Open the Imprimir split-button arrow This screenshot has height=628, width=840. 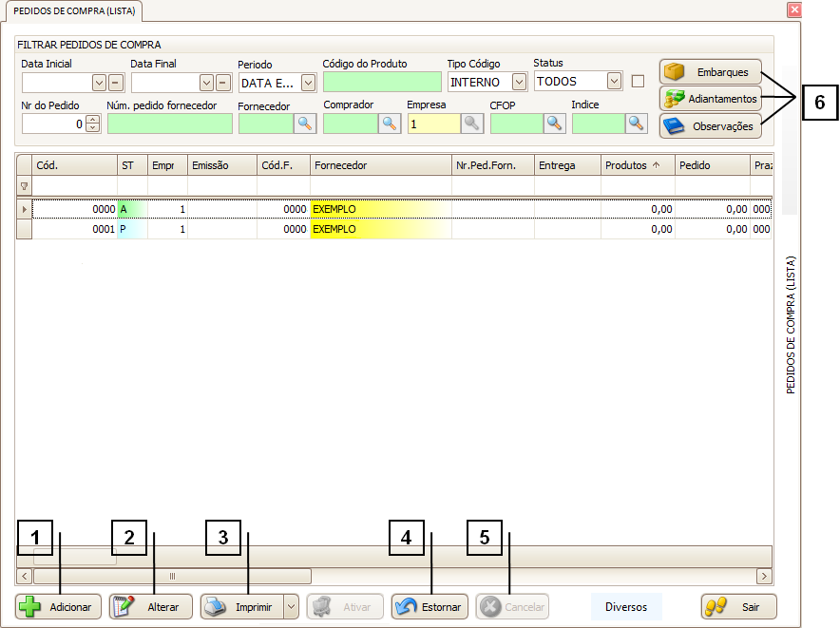[x=291, y=607]
